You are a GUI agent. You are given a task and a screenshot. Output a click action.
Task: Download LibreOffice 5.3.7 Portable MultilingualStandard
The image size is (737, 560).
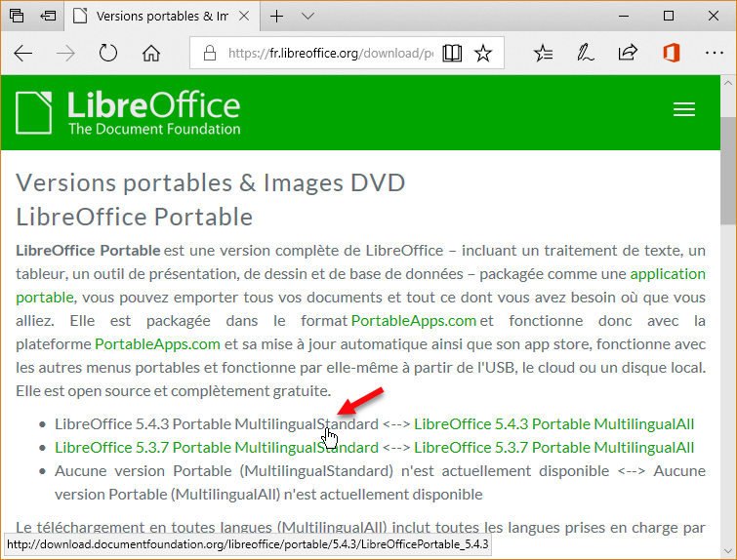(217, 448)
